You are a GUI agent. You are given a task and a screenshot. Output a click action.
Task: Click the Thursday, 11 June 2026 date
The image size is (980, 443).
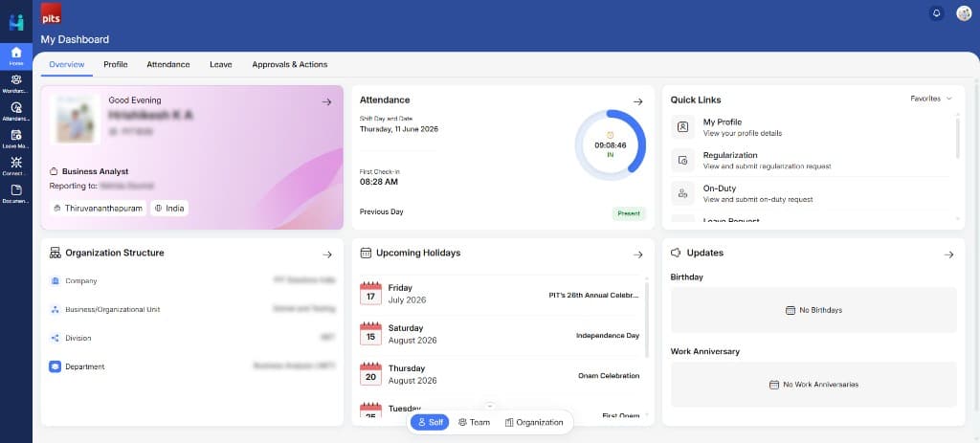[x=399, y=129]
